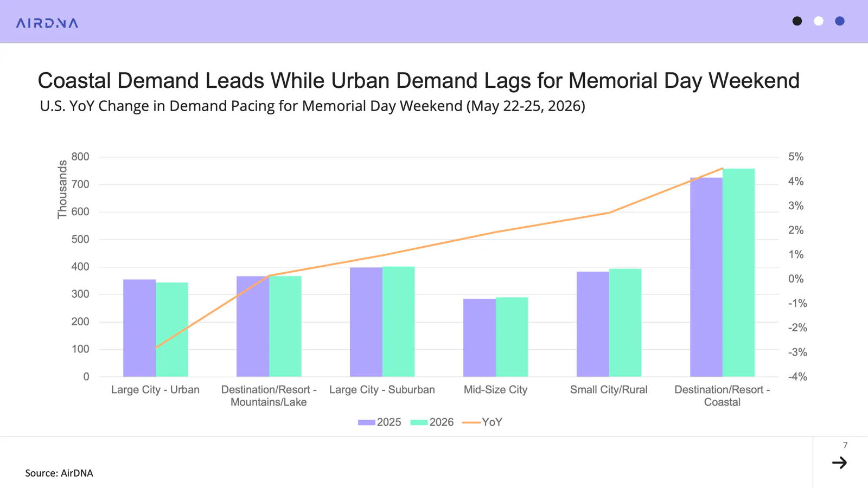The height and width of the screenshot is (488, 868).
Task: Click the 0% right axis value
Action: [796, 279]
